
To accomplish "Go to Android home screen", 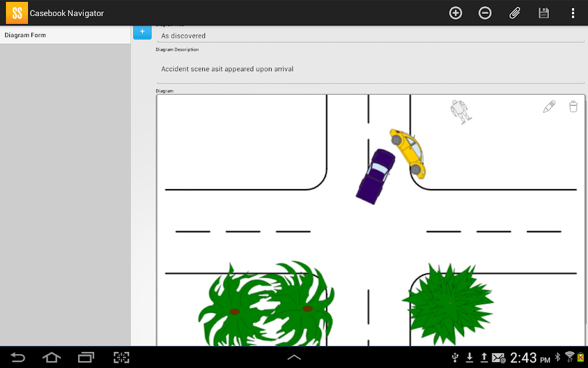I will pyautogui.click(x=52, y=358).
